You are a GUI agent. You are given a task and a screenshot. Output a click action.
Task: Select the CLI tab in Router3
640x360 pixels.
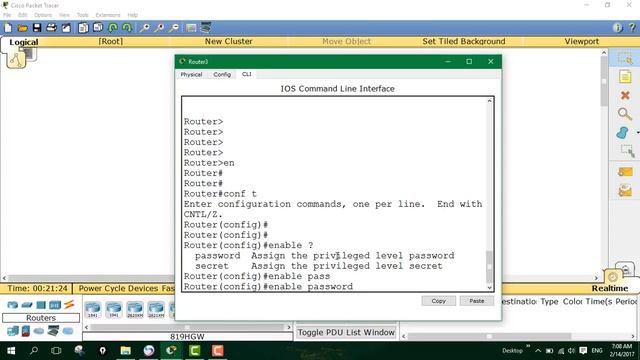[x=247, y=74]
